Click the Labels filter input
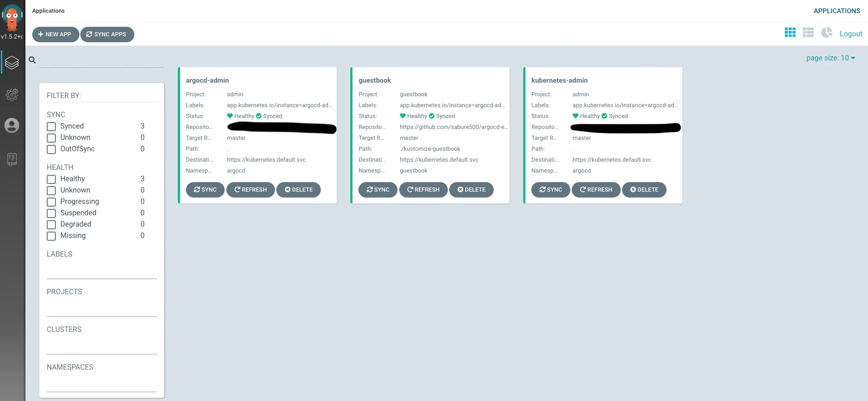The width and height of the screenshot is (868, 401). pyautogui.click(x=102, y=271)
